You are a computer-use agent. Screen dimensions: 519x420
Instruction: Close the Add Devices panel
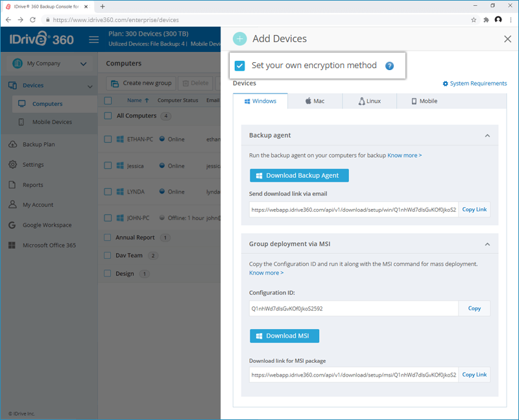pyautogui.click(x=507, y=39)
